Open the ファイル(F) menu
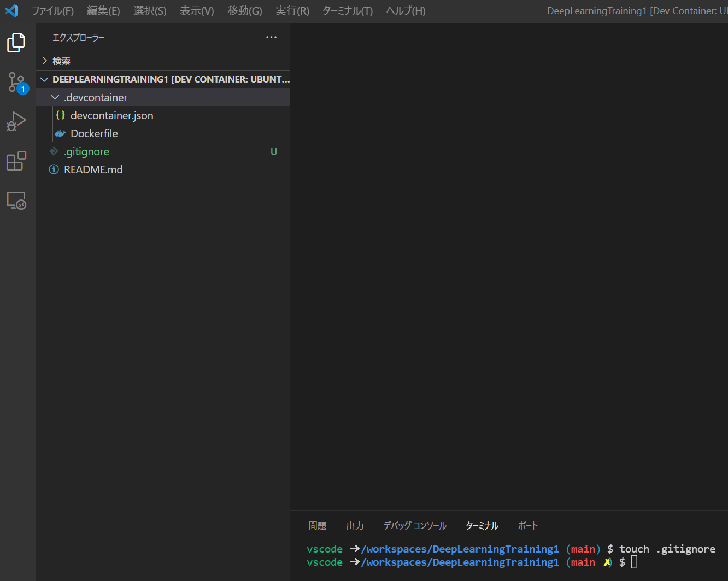The width and height of the screenshot is (728, 581). pos(52,10)
